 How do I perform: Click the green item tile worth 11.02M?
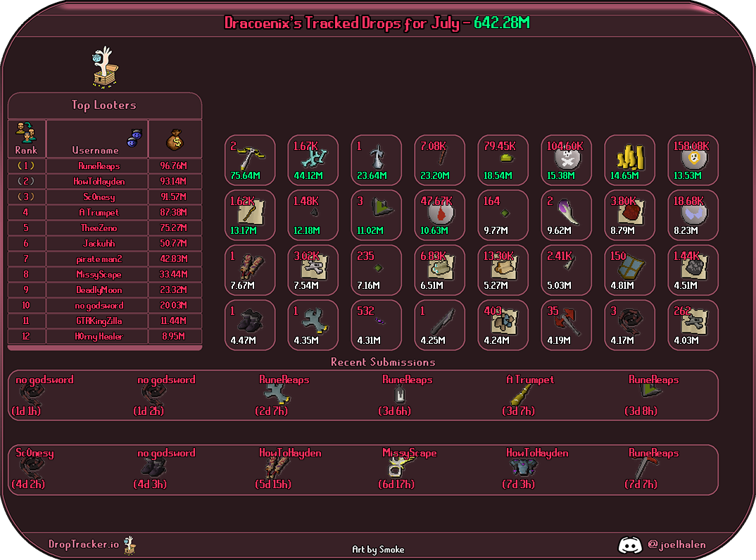tap(376, 215)
